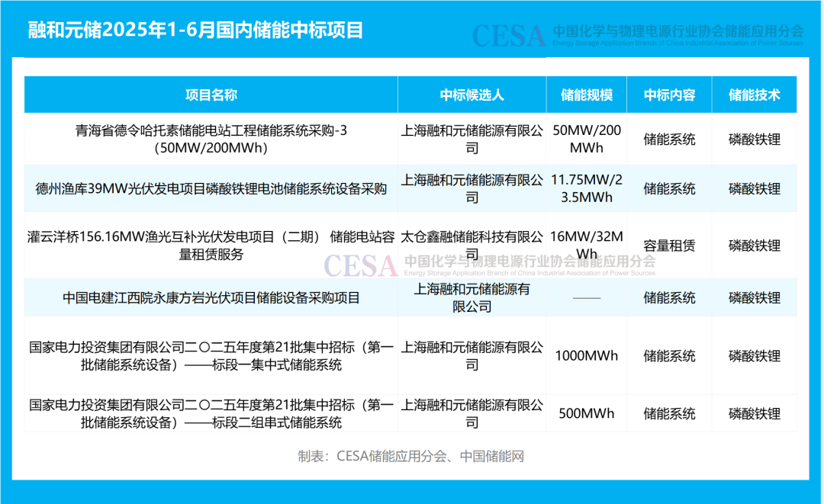824x504 pixels.
Task: Click the 中标内容 column header
Action: (669, 95)
